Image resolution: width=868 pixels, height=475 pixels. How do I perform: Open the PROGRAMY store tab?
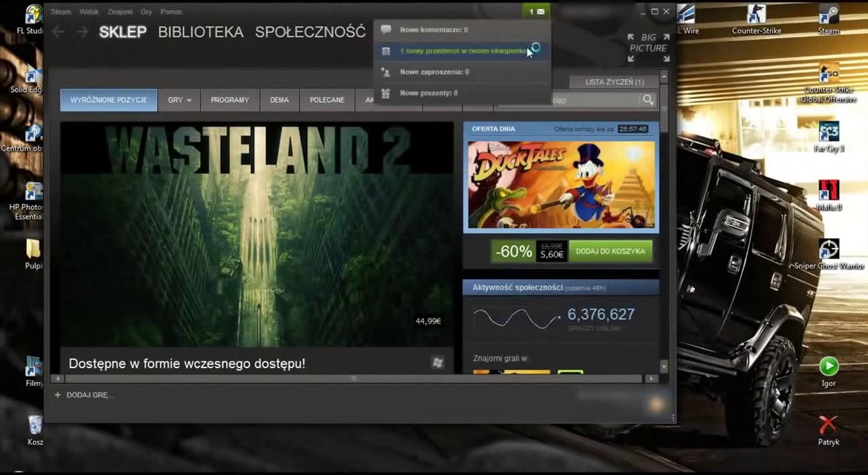point(230,100)
